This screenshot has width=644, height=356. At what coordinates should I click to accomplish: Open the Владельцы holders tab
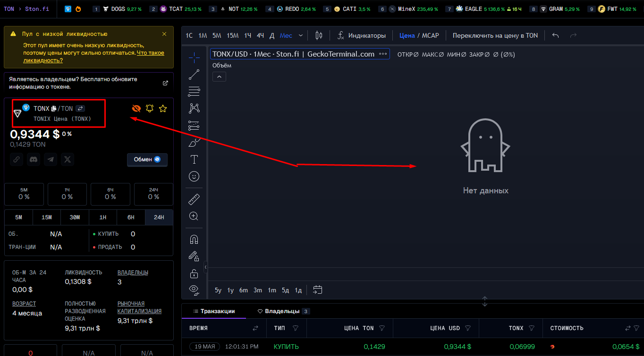[x=283, y=311]
